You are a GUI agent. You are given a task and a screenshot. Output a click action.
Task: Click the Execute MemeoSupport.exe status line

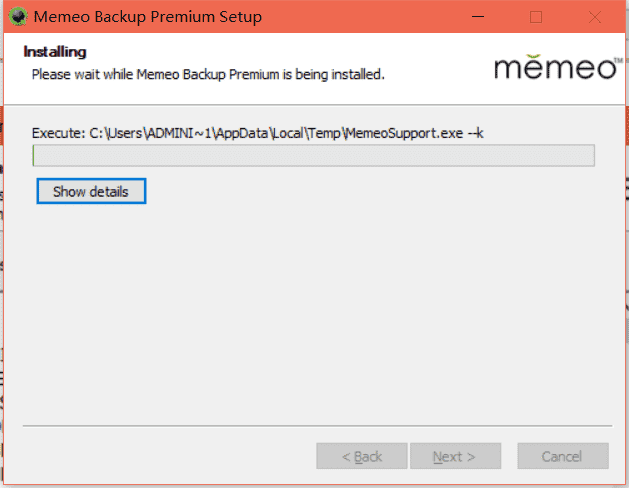pyautogui.click(x=258, y=133)
